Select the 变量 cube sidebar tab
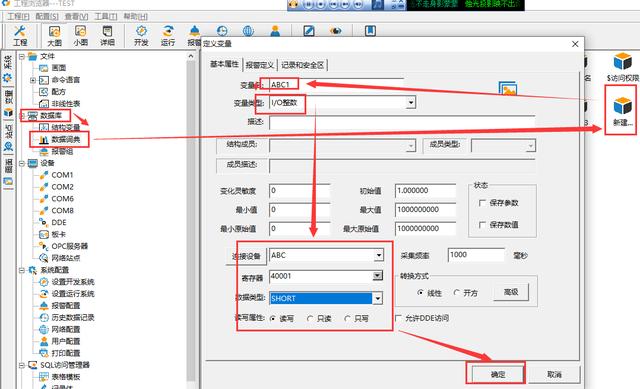Viewport: 640px width, 389px height. 8,103
